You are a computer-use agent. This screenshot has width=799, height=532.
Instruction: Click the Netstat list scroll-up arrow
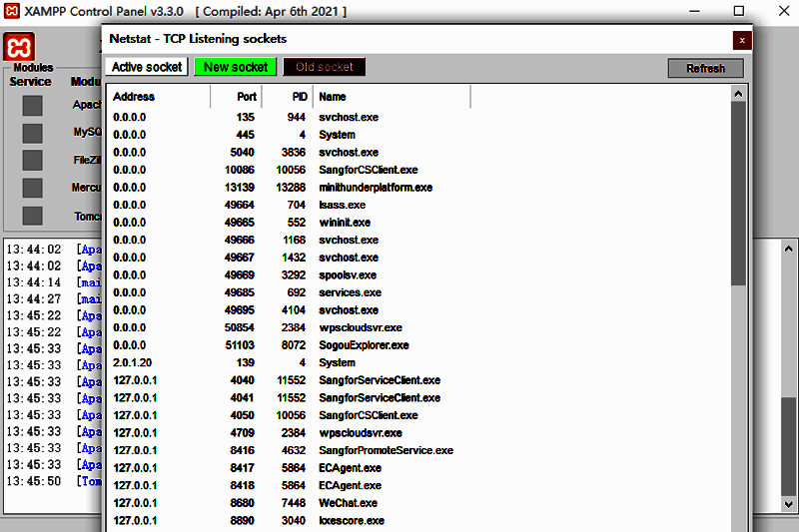[x=738, y=94]
